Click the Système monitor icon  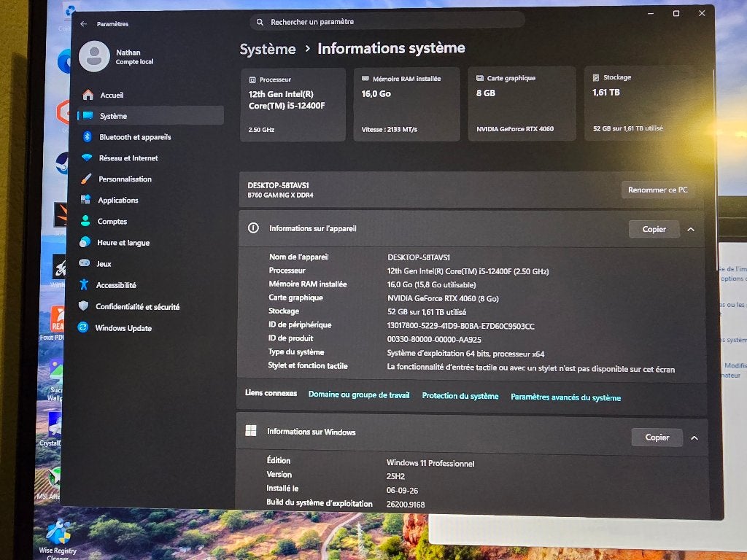(x=88, y=116)
